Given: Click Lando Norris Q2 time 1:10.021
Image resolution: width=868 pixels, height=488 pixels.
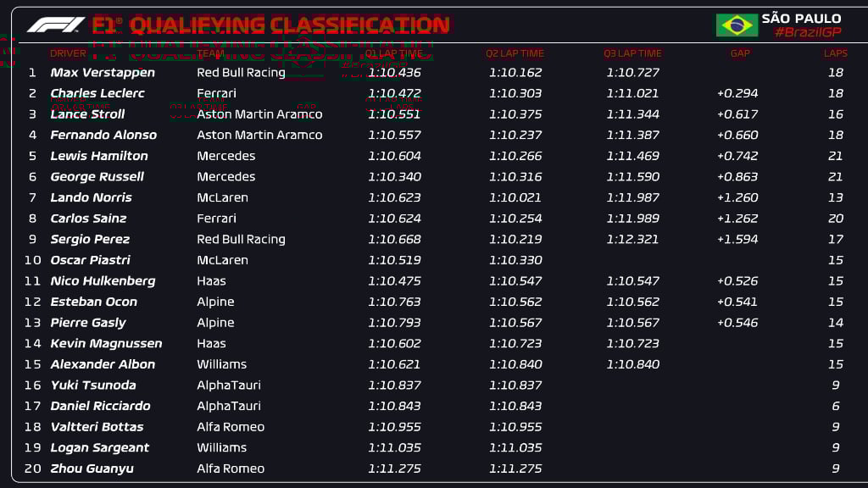Looking at the screenshot, I should (515, 197).
